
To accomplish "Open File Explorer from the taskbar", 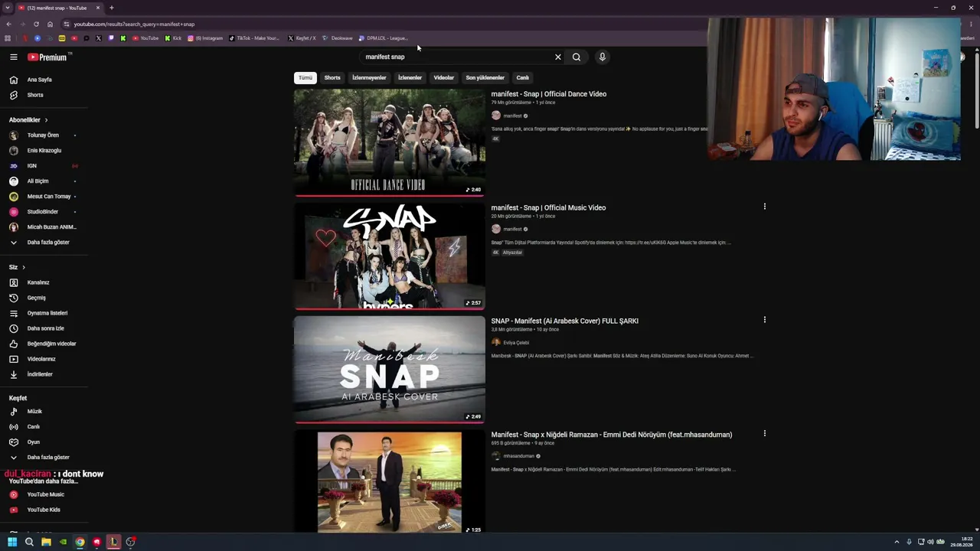I will pos(46,542).
